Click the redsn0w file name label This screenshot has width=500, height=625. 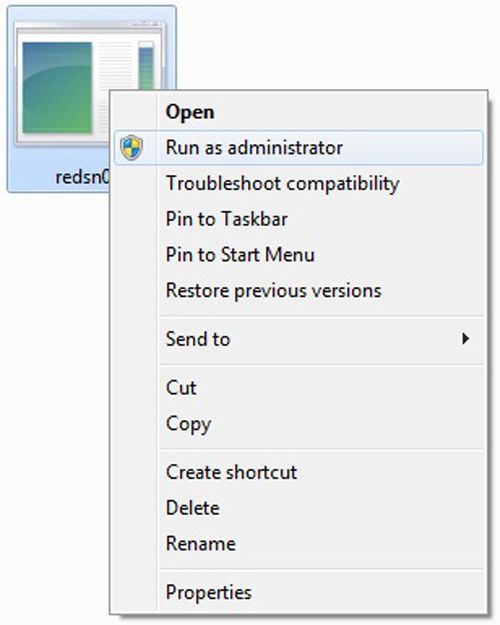(82, 177)
